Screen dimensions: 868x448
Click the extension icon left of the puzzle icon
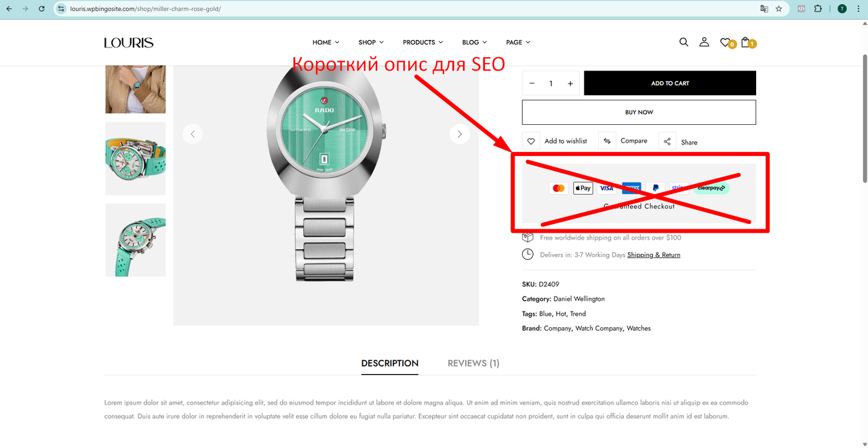(802, 9)
